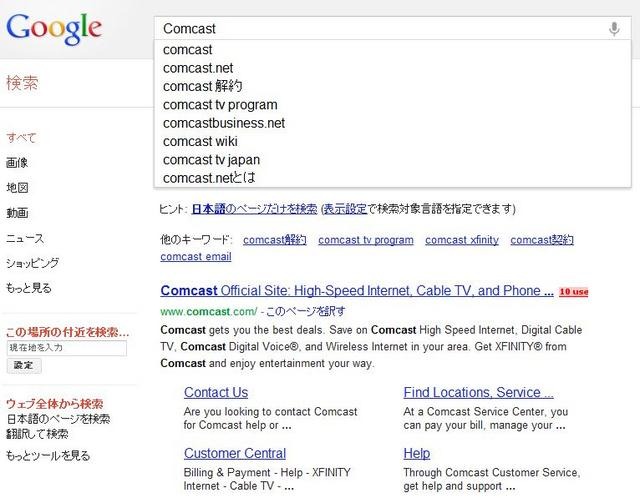
Task: Click the 'comcast xfinity' related keyword
Action: click(462, 240)
